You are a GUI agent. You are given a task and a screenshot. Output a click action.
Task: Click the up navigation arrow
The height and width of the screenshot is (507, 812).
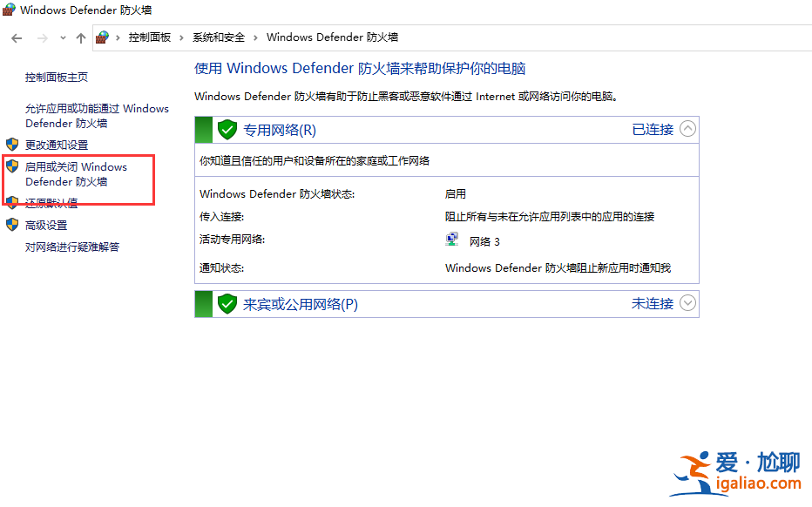[x=80, y=38]
